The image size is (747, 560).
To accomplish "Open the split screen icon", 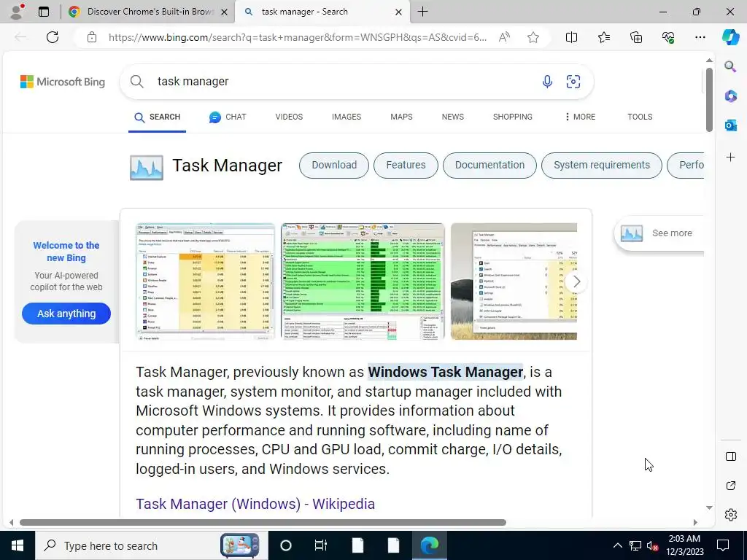I will click(x=571, y=37).
